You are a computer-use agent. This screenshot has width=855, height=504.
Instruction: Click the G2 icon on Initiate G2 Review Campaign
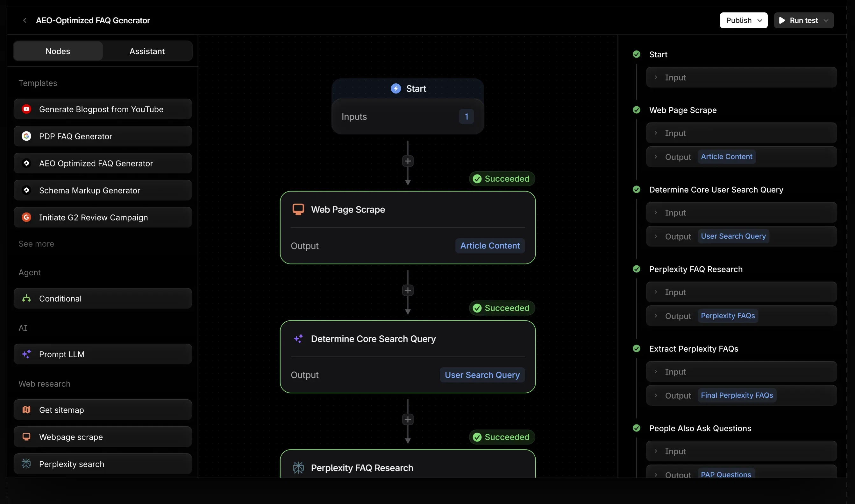tap(26, 217)
